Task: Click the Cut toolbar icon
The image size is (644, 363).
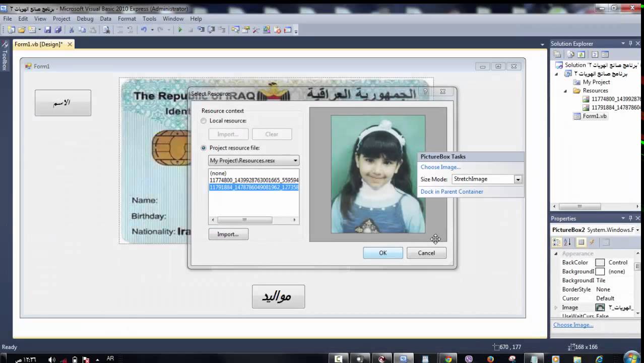Action: pyautogui.click(x=71, y=30)
